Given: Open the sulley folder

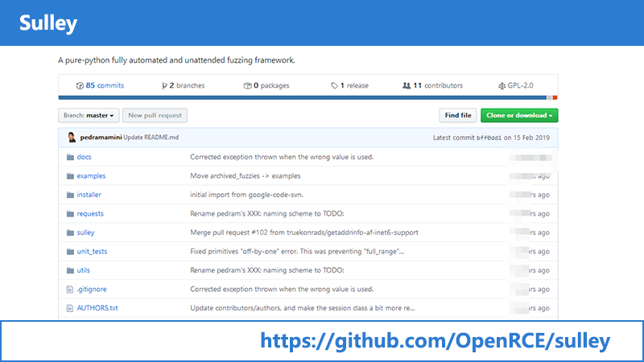Looking at the screenshot, I should tap(85, 232).
